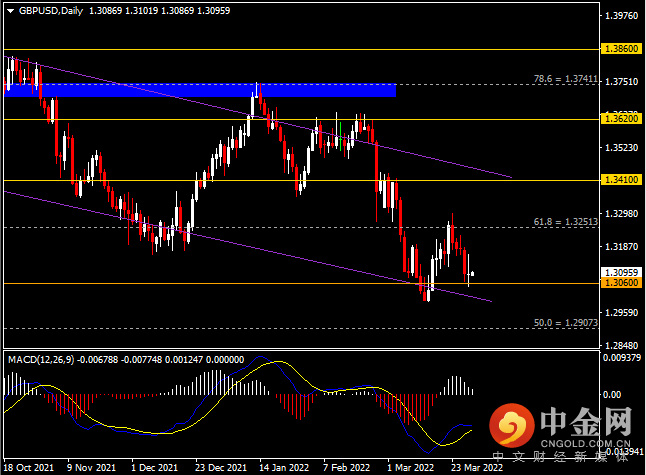646x475 pixels.
Task: Click the CNGOLD.COM.CN watermark logo
Action: click(x=561, y=427)
